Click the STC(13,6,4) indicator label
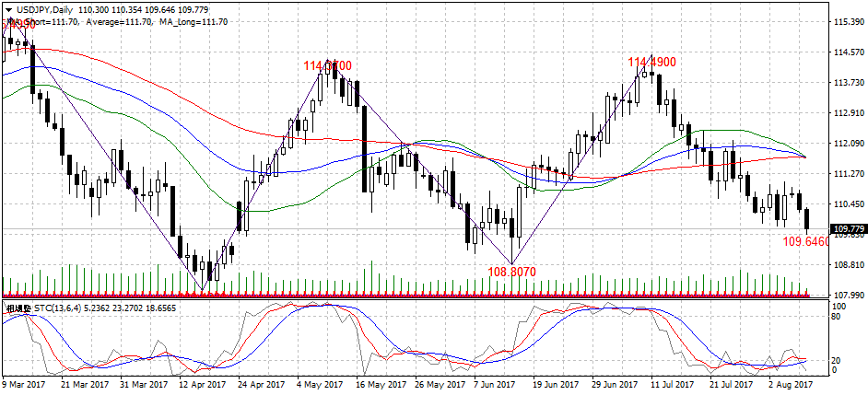The width and height of the screenshot is (868, 395). [66, 309]
